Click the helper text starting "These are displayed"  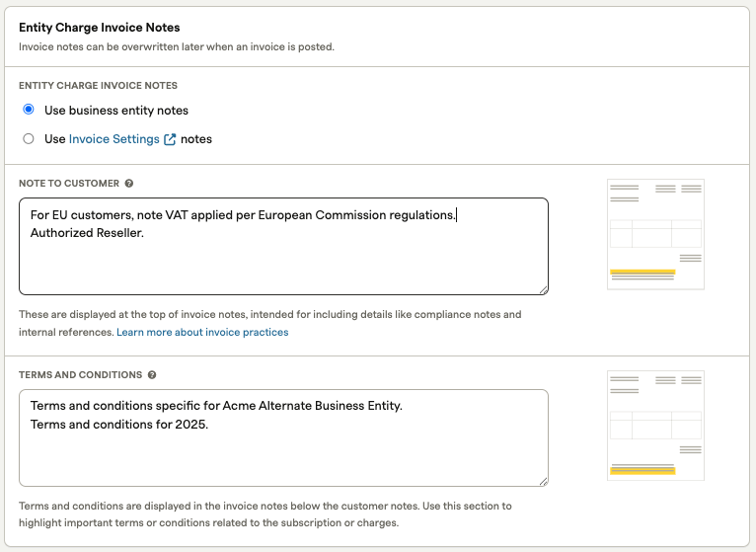point(269,315)
